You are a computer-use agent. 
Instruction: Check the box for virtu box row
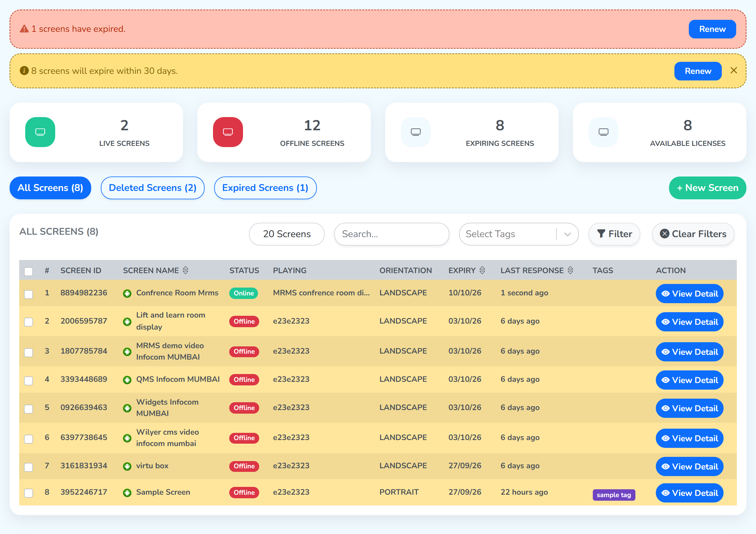coord(28,467)
